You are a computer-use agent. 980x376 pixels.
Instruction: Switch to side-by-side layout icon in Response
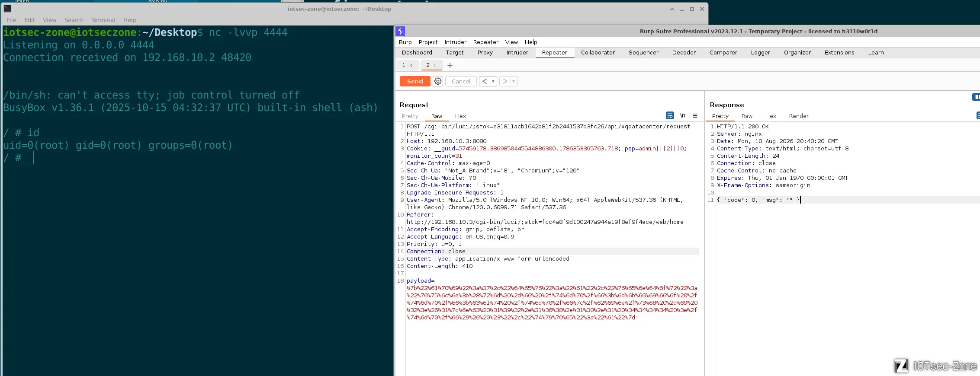(977, 97)
